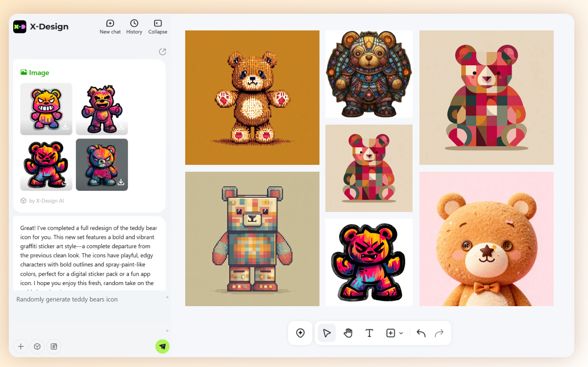Expand the insert frame tool dropdown
The width and height of the screenshot is (588, 367).
coord(400,333)
